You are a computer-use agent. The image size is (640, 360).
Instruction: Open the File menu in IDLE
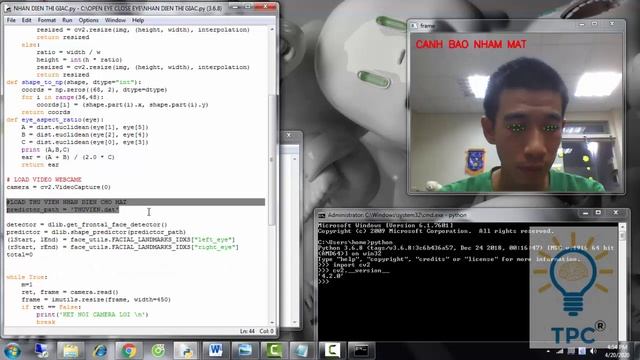[x=11, y=20]
